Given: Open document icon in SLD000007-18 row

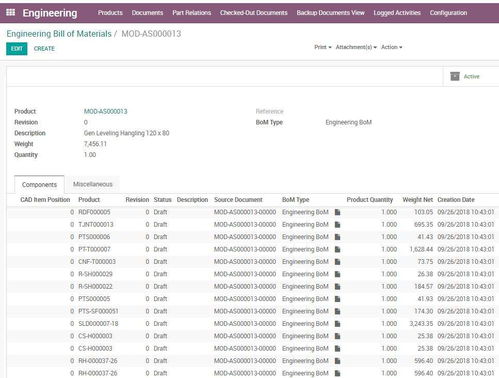Looking at the screenshot, I should pos(337,324).
